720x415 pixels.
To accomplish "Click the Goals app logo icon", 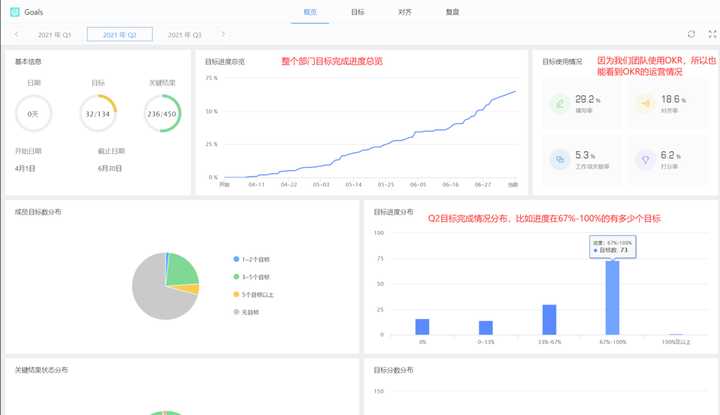I will 15,12.
